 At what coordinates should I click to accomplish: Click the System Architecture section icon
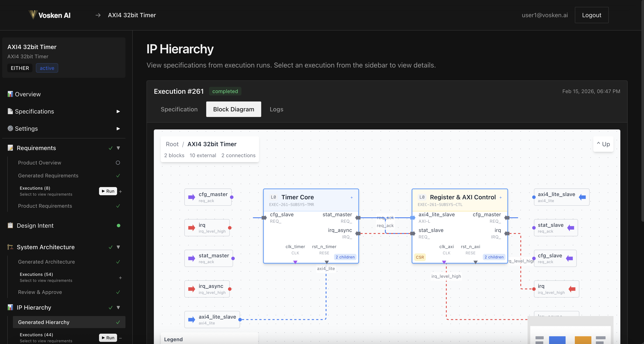(10, 247)
